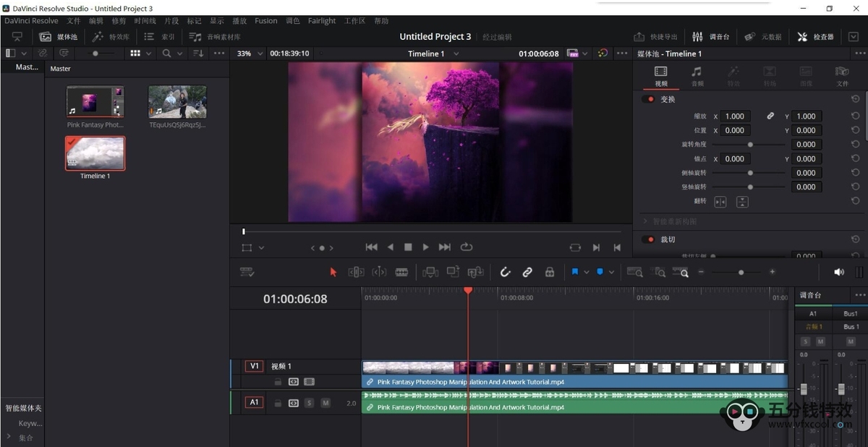Open the 特效库 (Effects Library) panel

point(111,37)
